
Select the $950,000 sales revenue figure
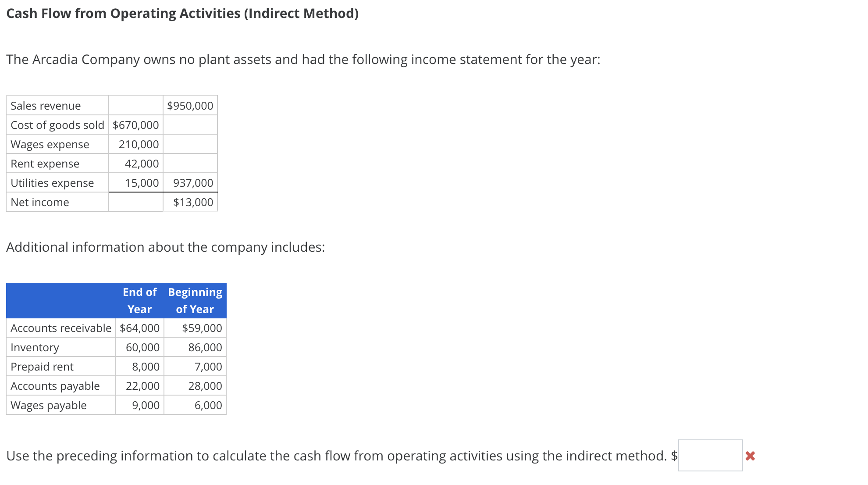point(189,105)
